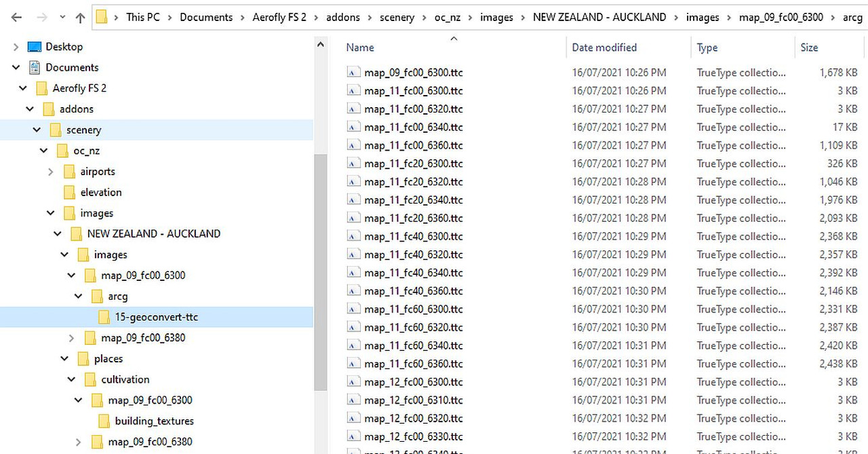The image size is (868, 454).
Task: Click folder icon beside 15-geoconvert-ttc
Action: pos(104,317)
